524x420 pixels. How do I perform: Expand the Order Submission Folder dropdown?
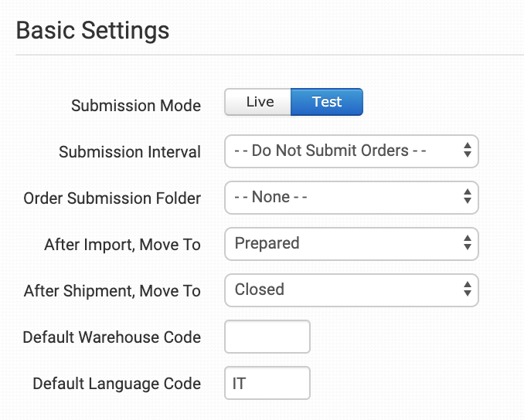coord(351,198)
